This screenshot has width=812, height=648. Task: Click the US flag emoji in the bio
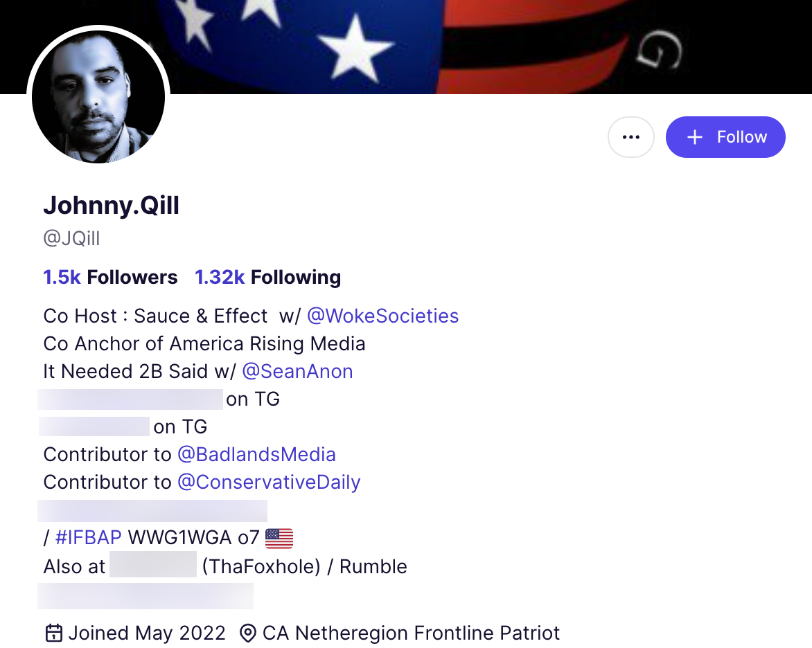[x=279, y=538]
